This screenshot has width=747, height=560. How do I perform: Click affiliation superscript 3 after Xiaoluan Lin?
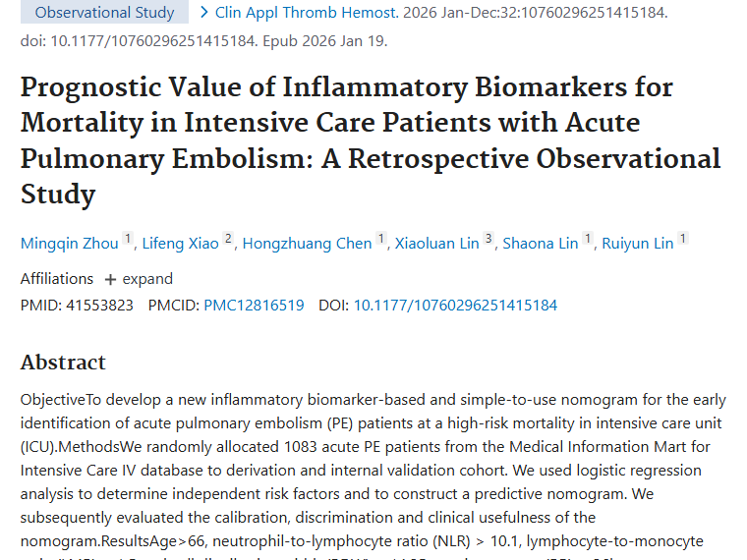(488, 241)
